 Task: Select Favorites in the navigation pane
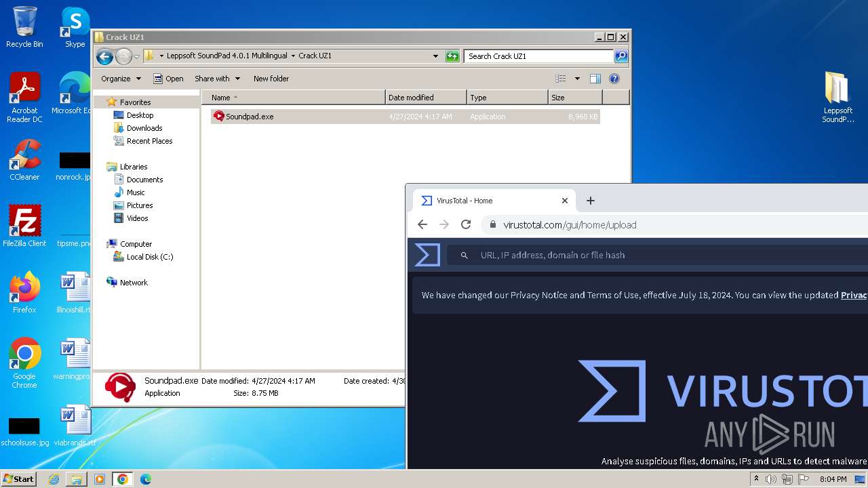[135, 102]
